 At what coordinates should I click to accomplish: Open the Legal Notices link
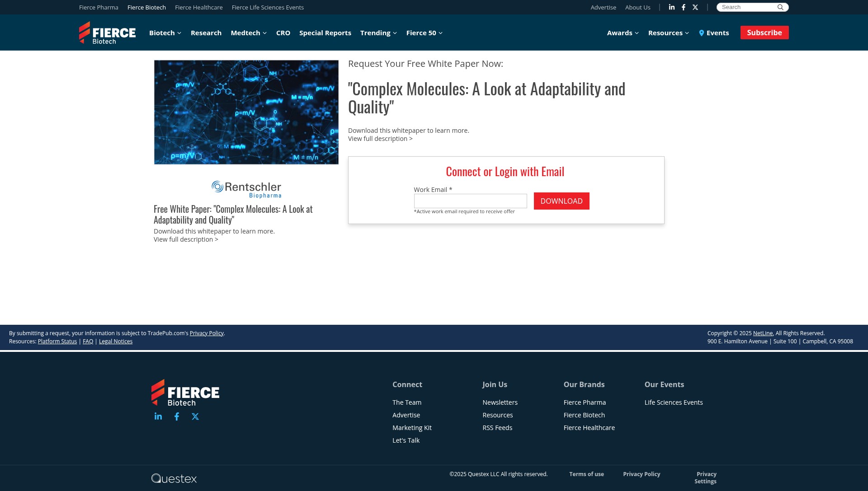click(116, 341)
